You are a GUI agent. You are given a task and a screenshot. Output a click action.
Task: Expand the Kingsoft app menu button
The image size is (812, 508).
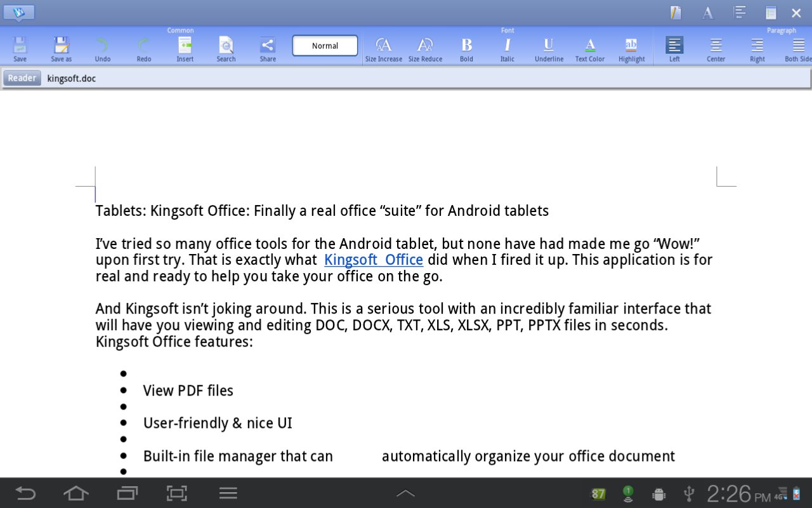(x=19, y=12)
